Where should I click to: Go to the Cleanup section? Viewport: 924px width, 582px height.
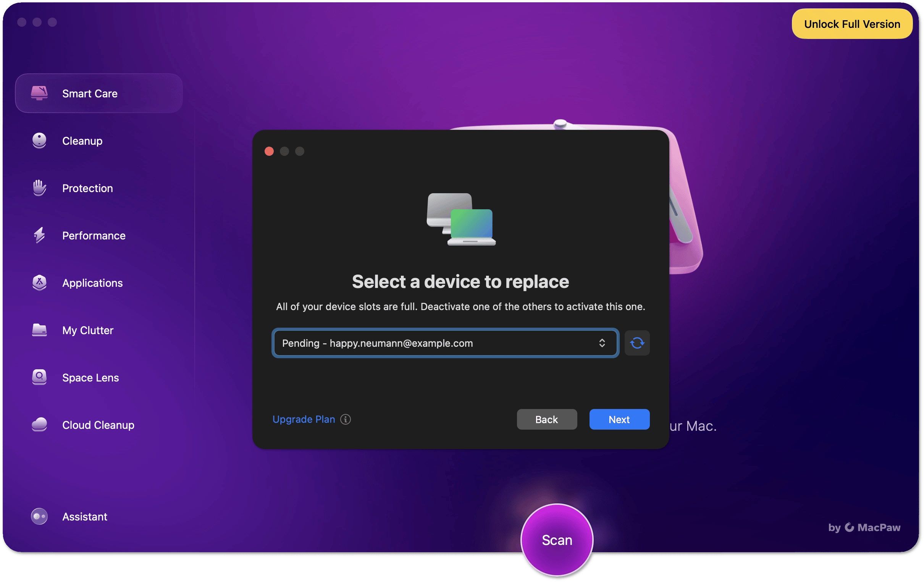82,141
